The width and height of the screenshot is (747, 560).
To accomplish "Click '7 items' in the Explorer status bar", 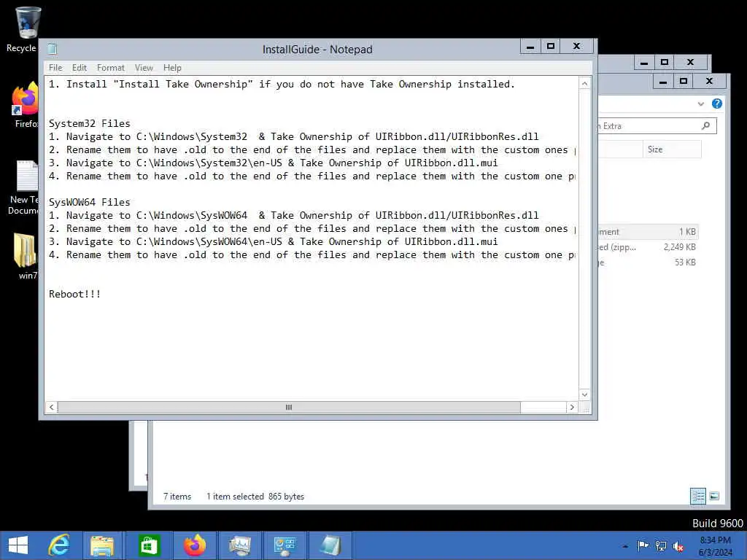I will click(177, 496).
